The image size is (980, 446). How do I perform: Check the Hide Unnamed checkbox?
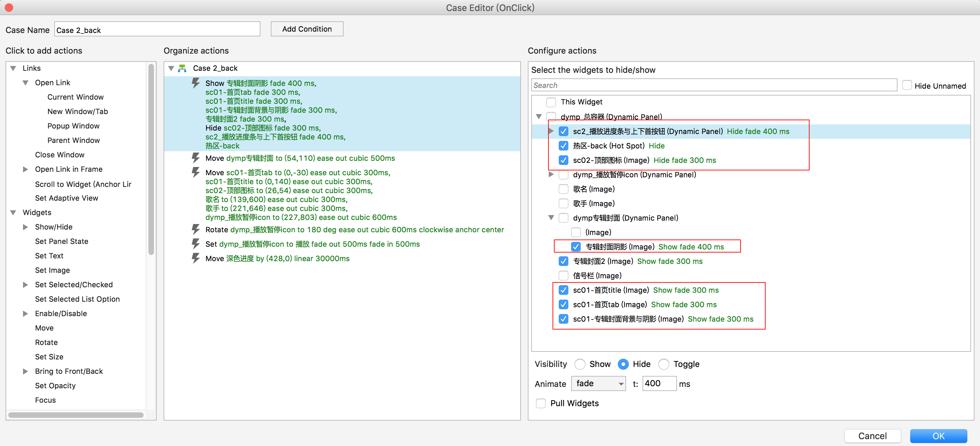coord(907,85)
